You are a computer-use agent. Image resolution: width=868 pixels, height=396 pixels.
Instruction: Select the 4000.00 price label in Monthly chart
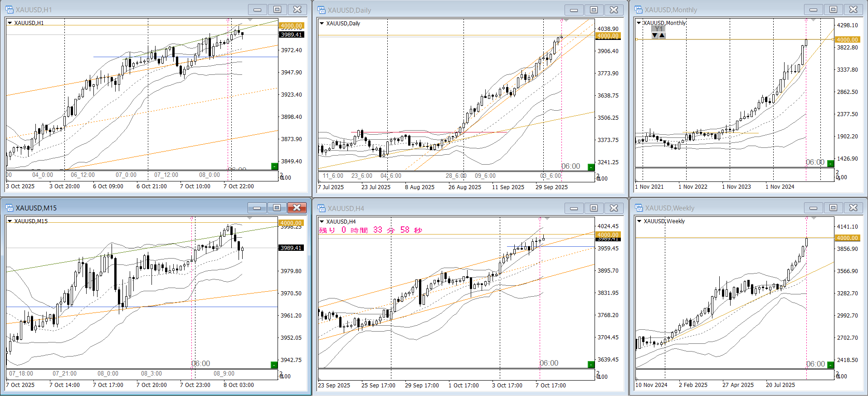(x=847, y=40)
